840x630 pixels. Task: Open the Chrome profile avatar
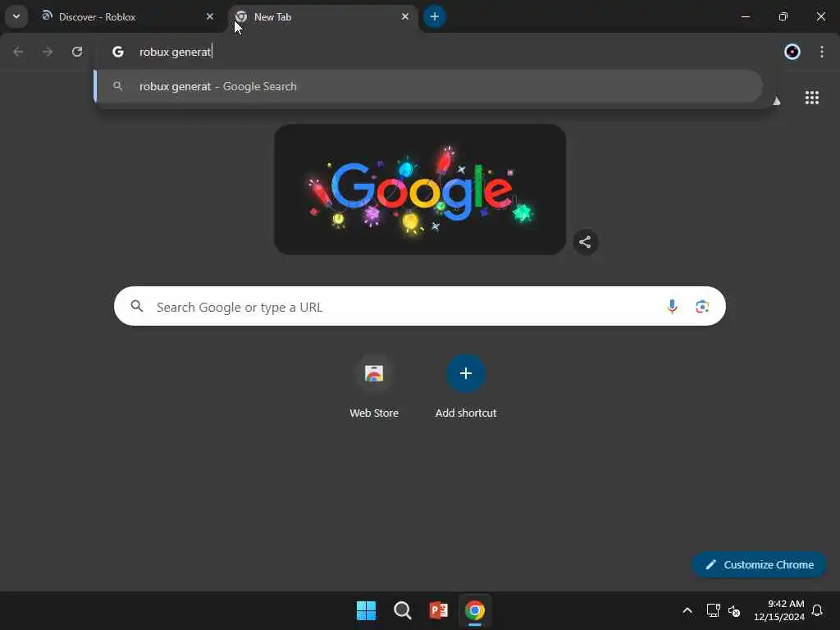click(x=792, y=52)
